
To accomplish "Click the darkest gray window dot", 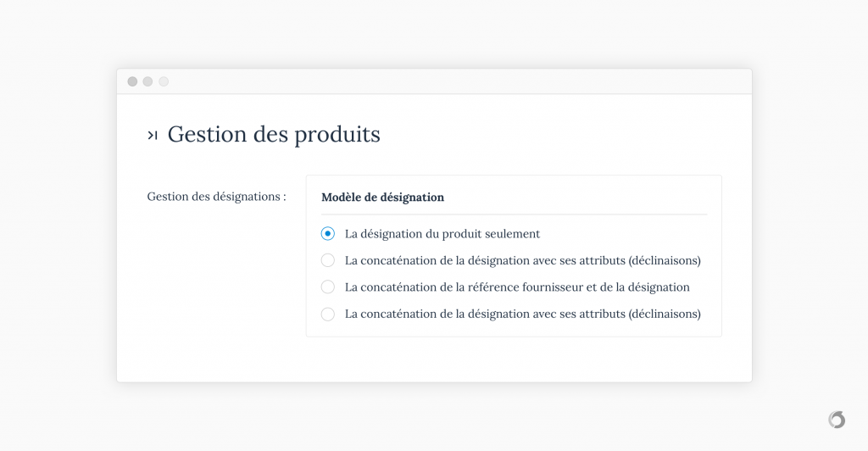I will click(132, 81).
